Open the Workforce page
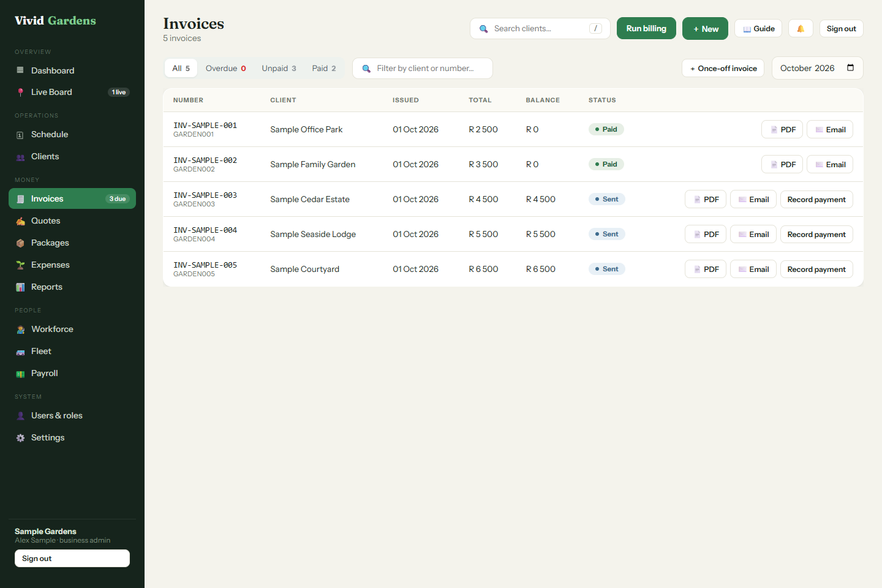The image size is (882, 588). pos(72,329)
